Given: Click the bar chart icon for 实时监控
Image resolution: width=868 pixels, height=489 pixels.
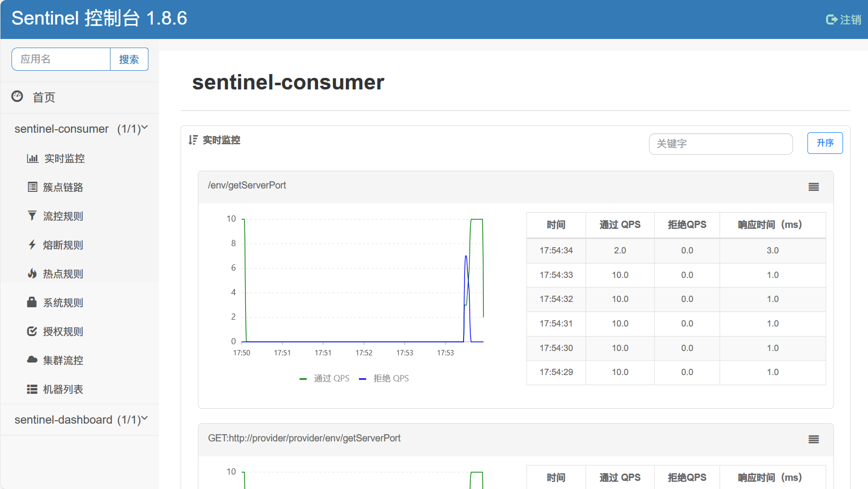Looking at the screenshot, I should point(32,158).
